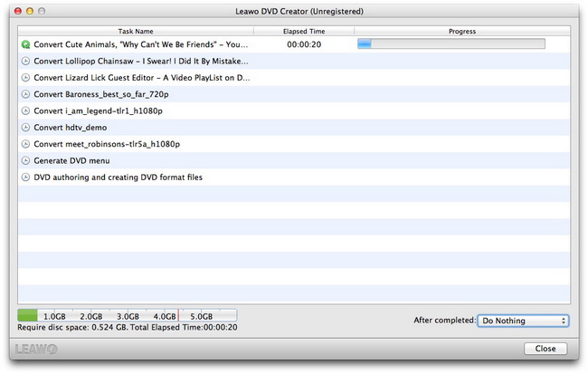
Task: Select Convert Baroness_best_so_far_720p text
Action: point(101,94)
